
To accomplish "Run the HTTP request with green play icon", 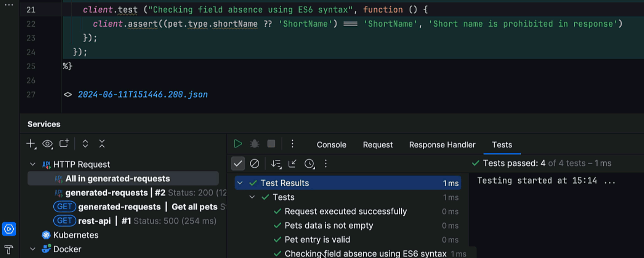I will [238, 144].
